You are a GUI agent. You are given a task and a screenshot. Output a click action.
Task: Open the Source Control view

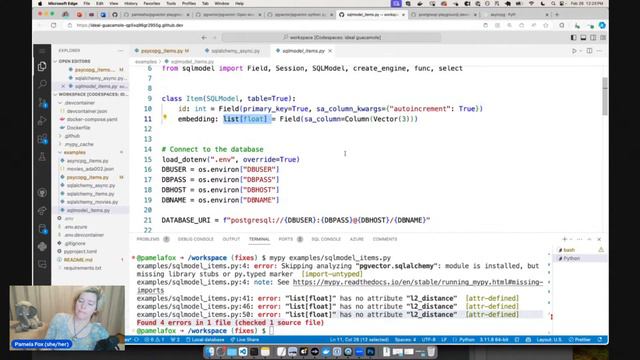(x=42, y=102)
